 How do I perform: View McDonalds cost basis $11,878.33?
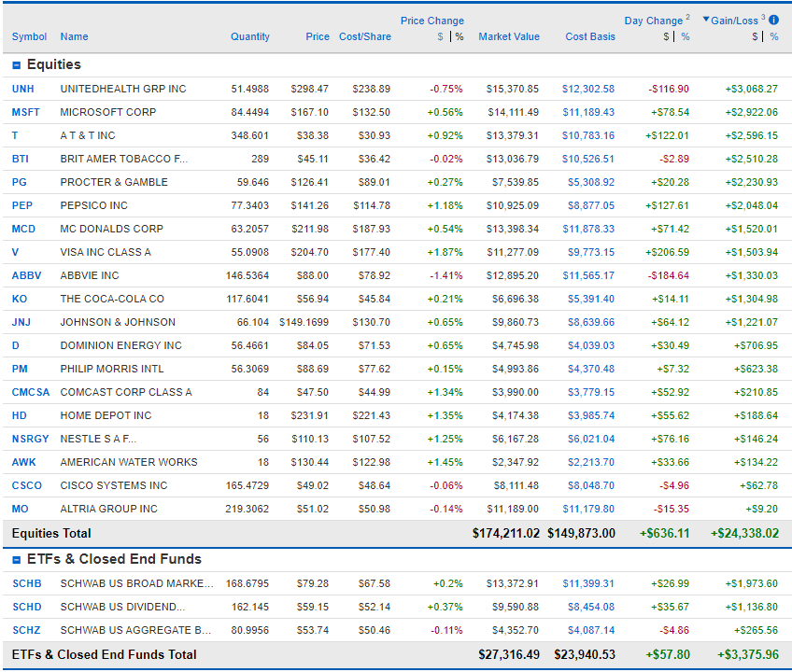click(589, 229)
